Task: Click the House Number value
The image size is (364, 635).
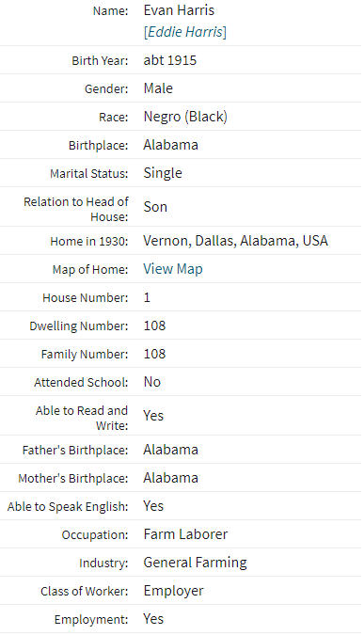Action: tap(147, 297)
